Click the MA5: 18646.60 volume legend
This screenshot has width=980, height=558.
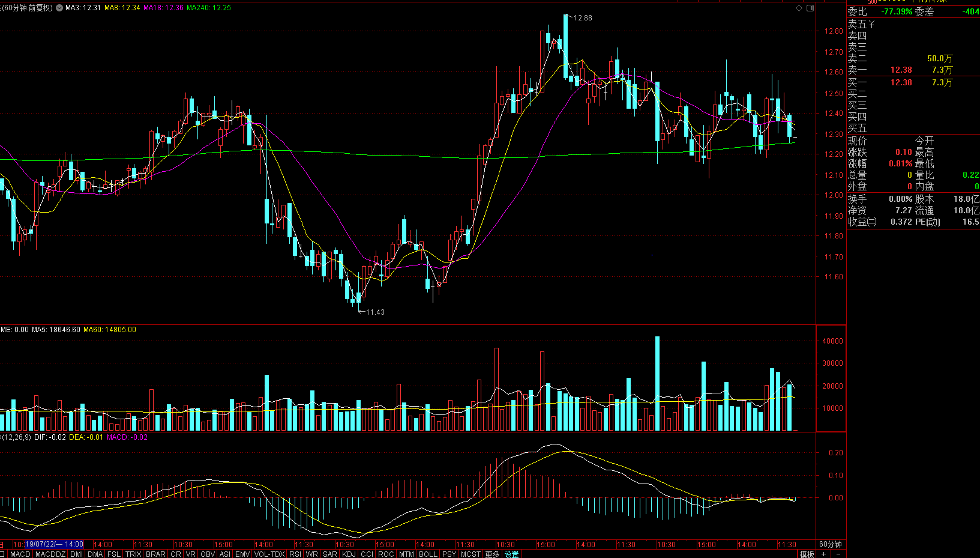click(x=56, y=330)
